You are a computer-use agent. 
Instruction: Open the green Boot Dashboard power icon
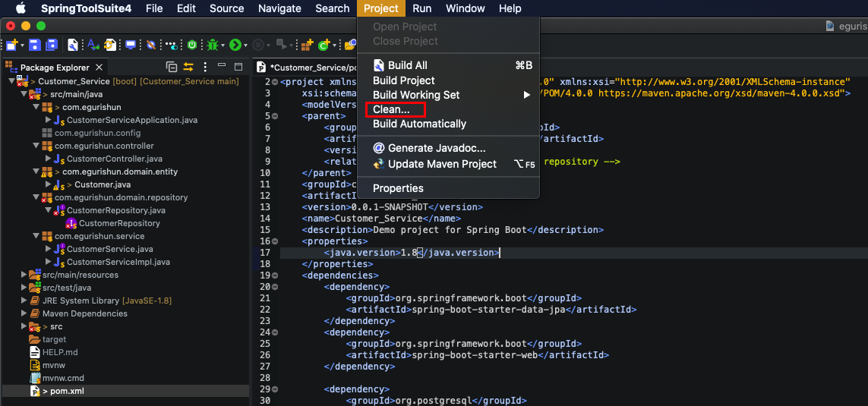[192, 45]
